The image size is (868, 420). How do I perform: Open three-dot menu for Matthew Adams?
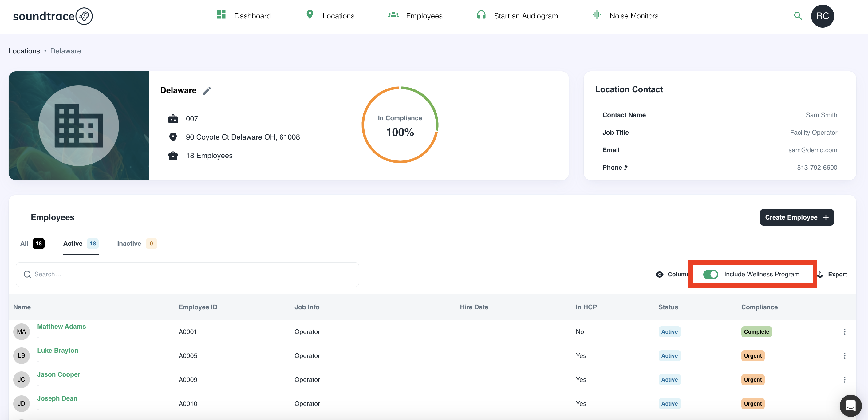(x=844, y=332)
